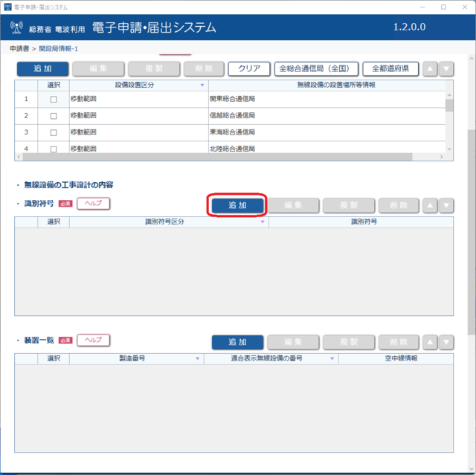Click the 識別符号 column header
This screenshot has height=475, width=476.
tap(361, 222)
